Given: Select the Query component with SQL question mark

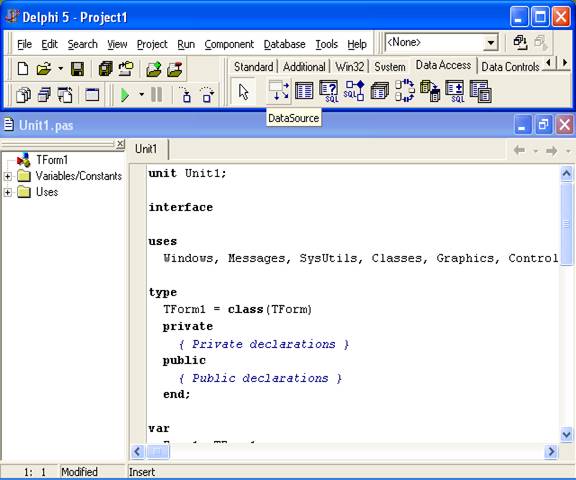Looking at the screenshot, I should pos(328,91).
